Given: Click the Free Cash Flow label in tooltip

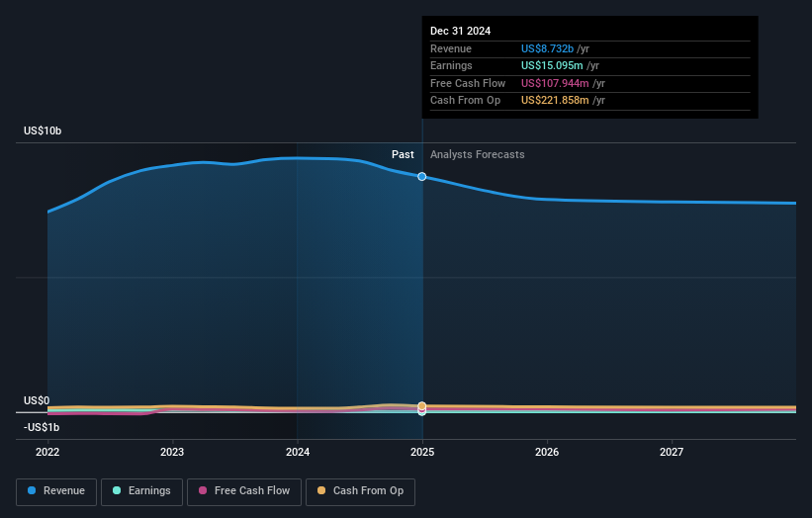Looking at the screenshot, I should [468, 83].
